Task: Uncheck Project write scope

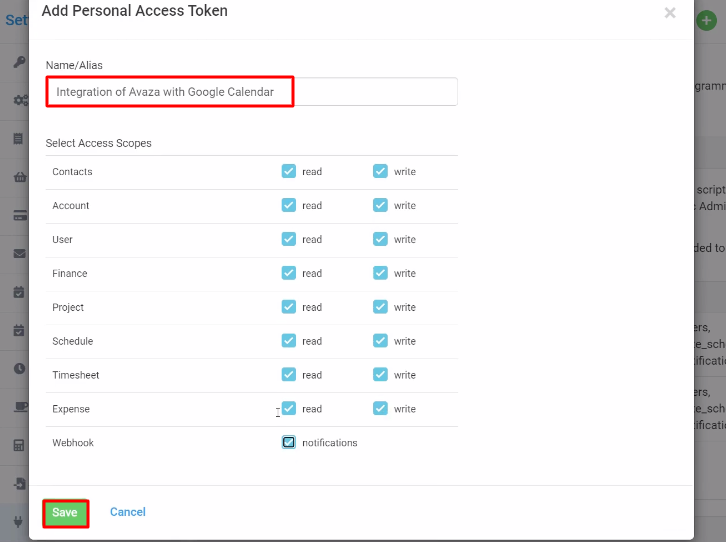Action: pyautogui.click(x=380, y=306)
